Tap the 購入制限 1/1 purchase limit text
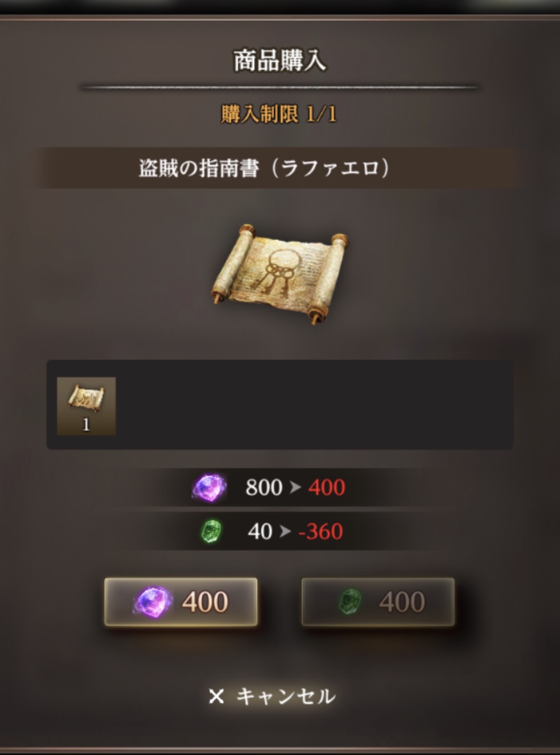The image size is (560, 755). point(279,114)
